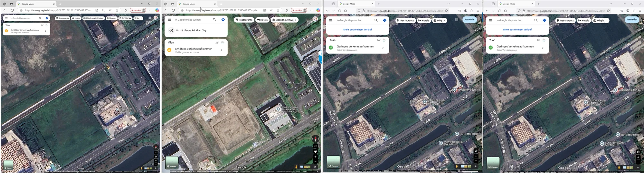The image size is (644, 173).
Task: Expand imagery strip arrows in google.com Edge window
Action: click(x=315, y=167)
